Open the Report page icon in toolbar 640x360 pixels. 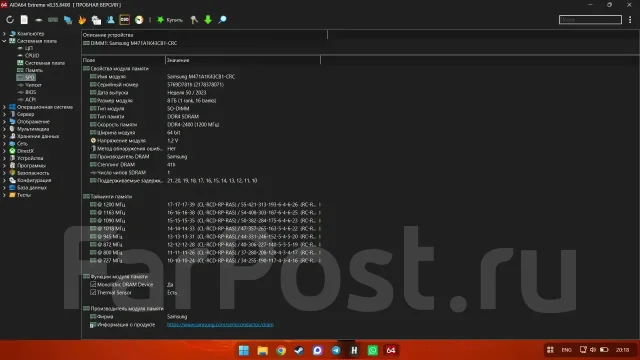[24, 20]
